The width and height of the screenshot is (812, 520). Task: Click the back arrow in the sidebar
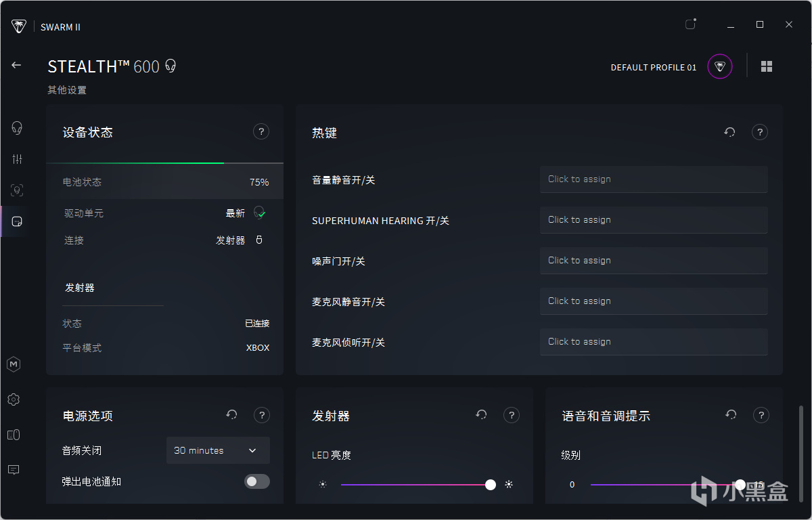tap(16, 65)
